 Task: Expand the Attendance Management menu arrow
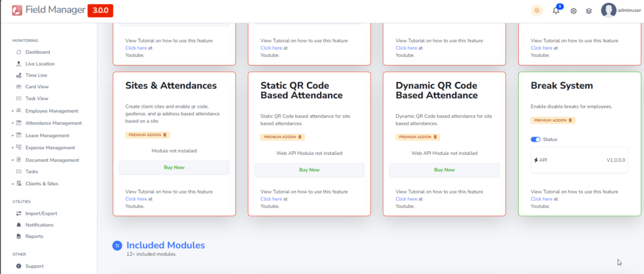pos(13,123)
